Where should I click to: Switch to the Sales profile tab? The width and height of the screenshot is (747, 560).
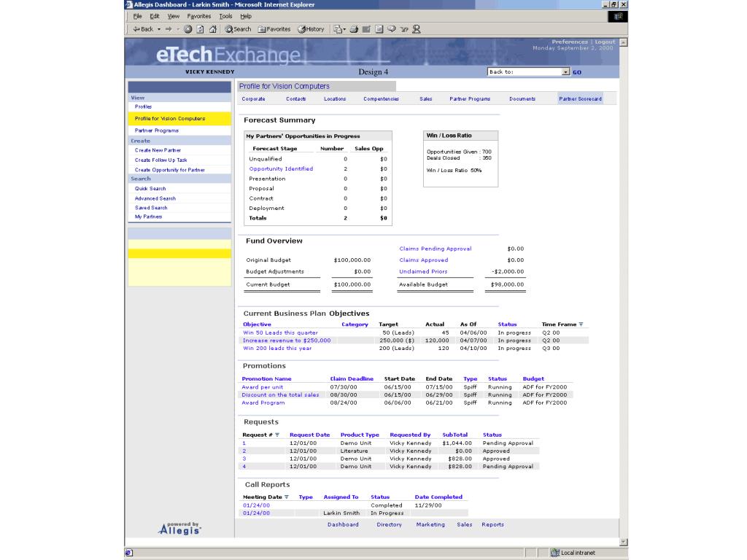pos(426,99)
